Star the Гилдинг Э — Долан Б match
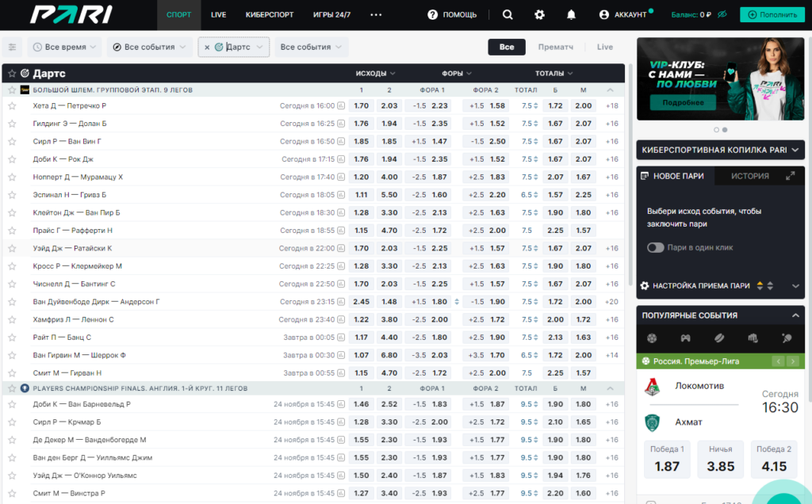This screenshot has height=504, width=812. (12, 124)
